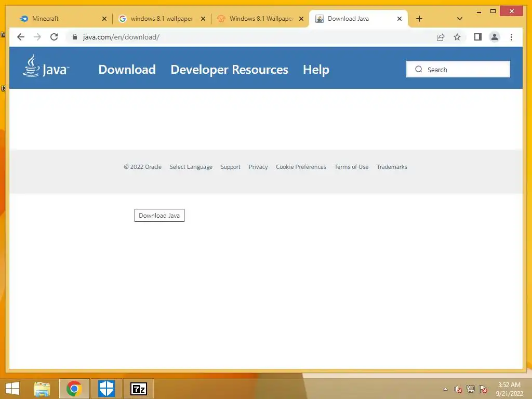
Task: Close the Chrome window
Action: (x=511, y=11)
